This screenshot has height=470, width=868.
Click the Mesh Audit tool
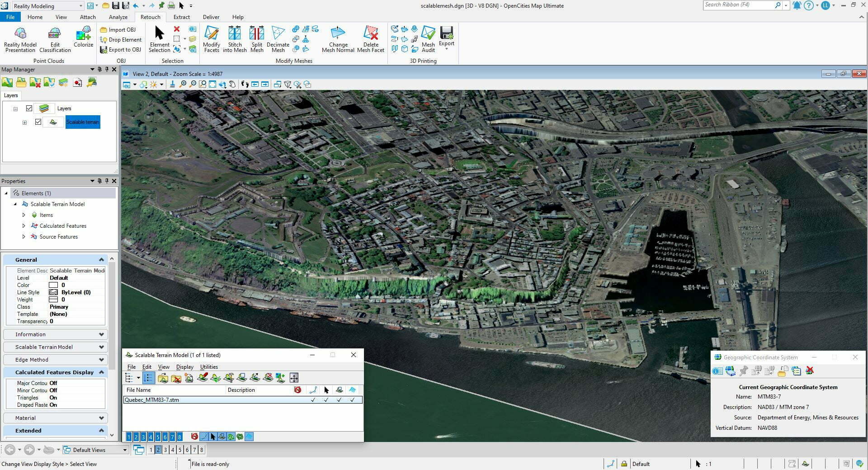click(428, 38)
